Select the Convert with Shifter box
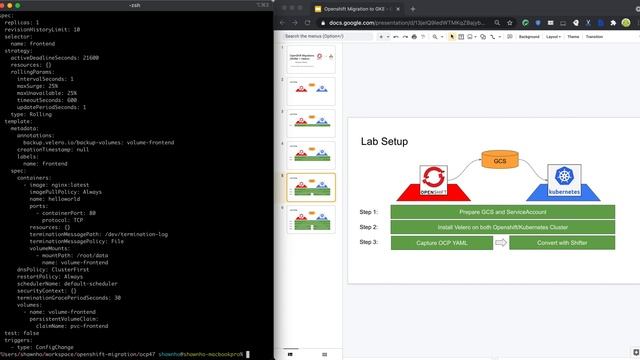The image size is (640, 360). click(562, 243)
